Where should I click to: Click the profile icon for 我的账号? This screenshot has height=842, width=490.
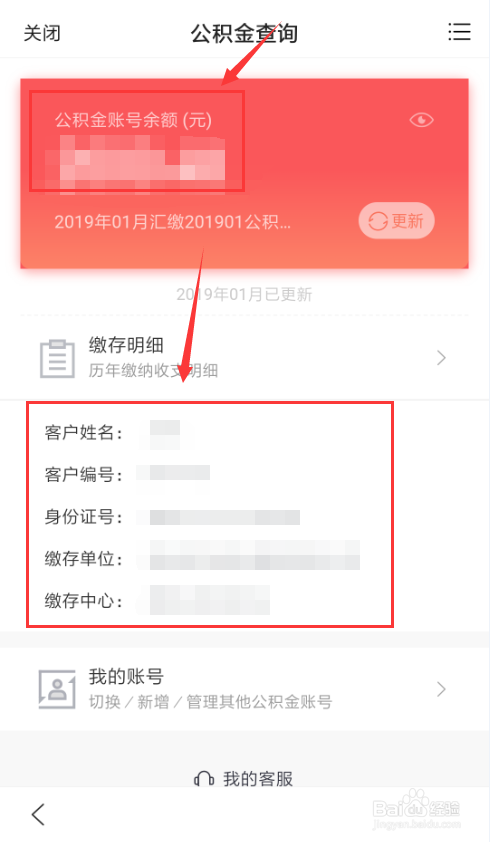57,689
